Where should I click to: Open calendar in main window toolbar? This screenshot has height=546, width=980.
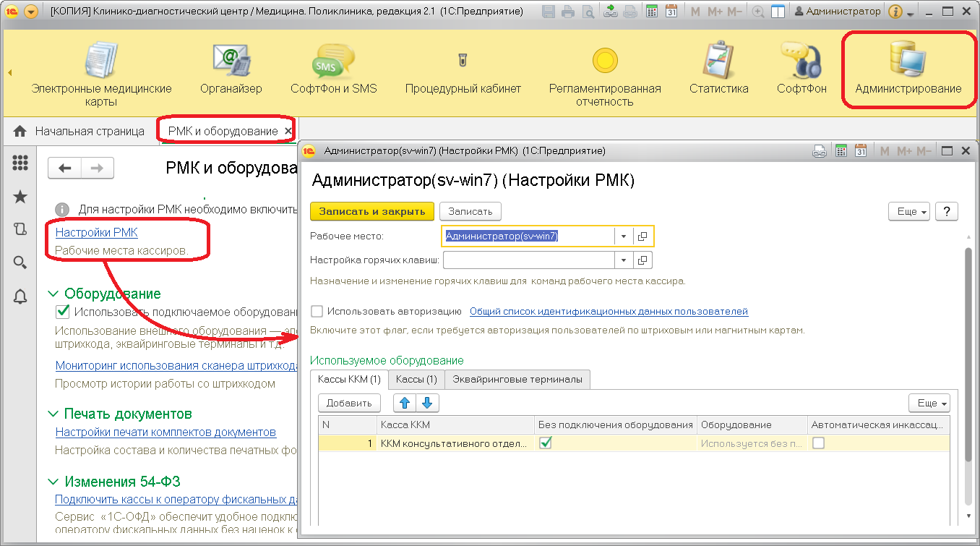coord(671,12)
